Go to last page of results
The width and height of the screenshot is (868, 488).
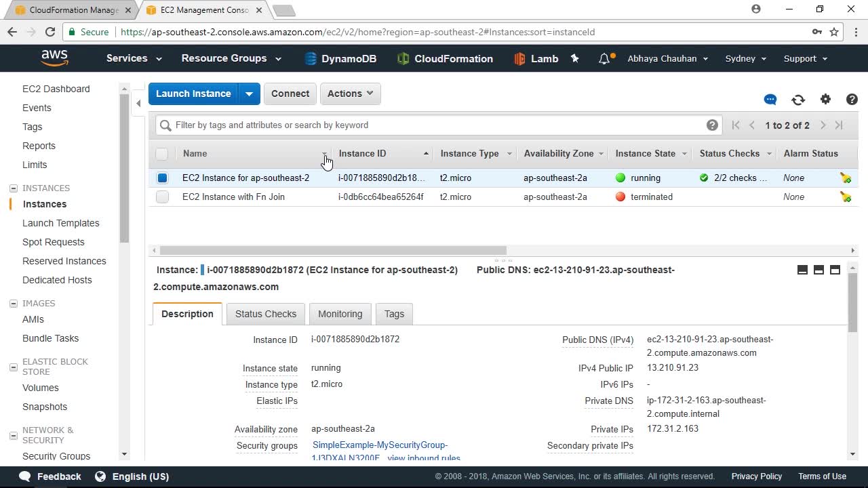click(x=839, y=125)
